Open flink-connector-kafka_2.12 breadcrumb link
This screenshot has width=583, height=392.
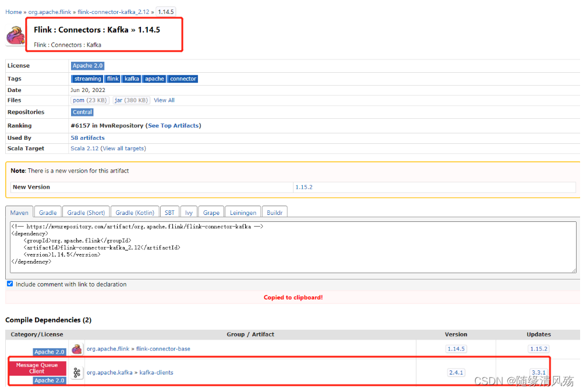coord(114,12)
